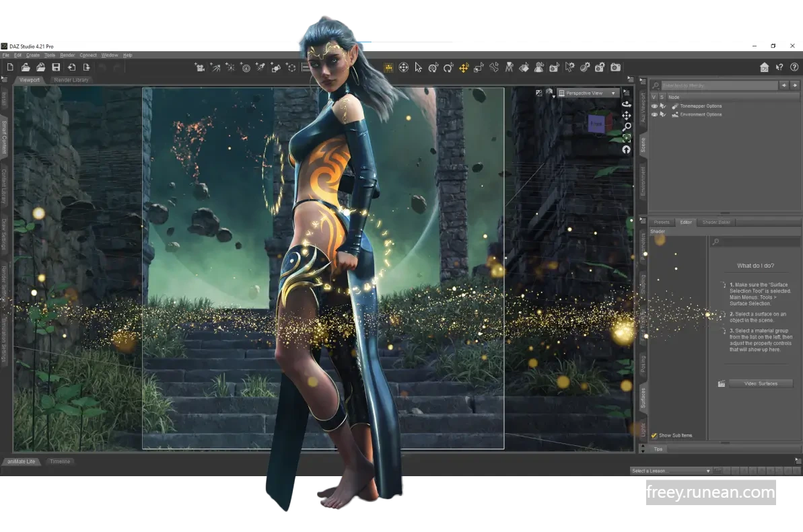The image size is (803, 532).
Task: Render the scene using the camera icon
Action: 615,67
